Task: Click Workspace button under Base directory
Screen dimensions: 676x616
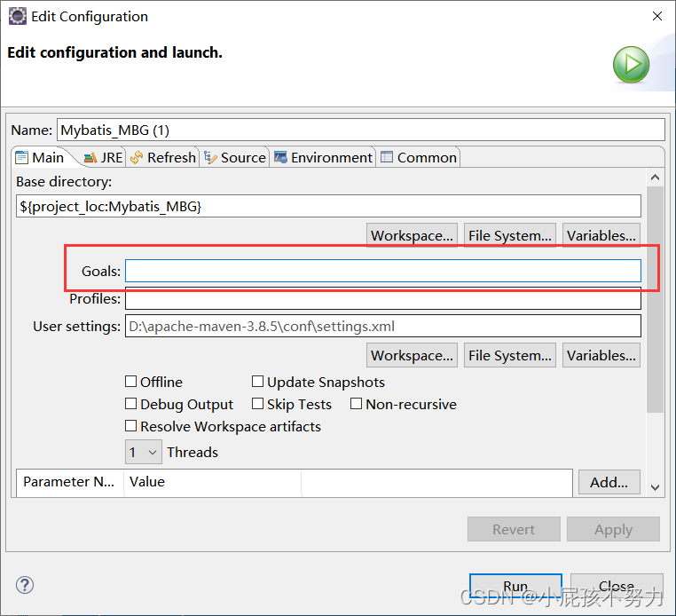Action: pyautogui.click(x=412, y=235)
